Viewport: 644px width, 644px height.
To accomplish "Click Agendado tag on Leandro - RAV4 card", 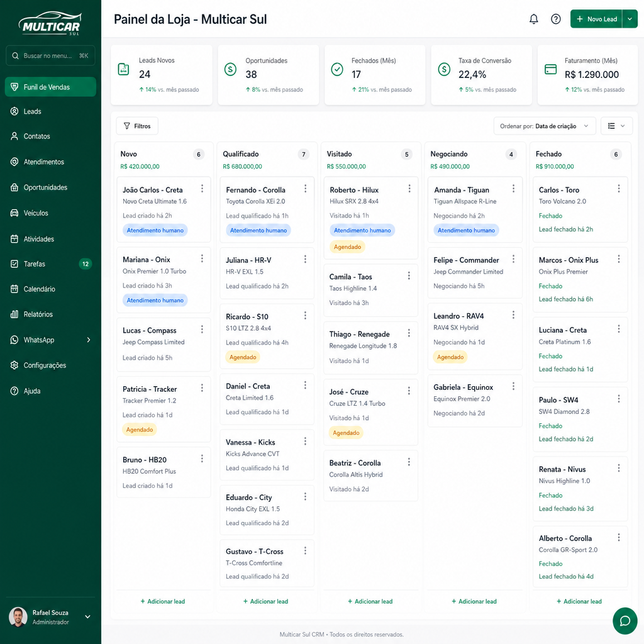I will point(450,357).
